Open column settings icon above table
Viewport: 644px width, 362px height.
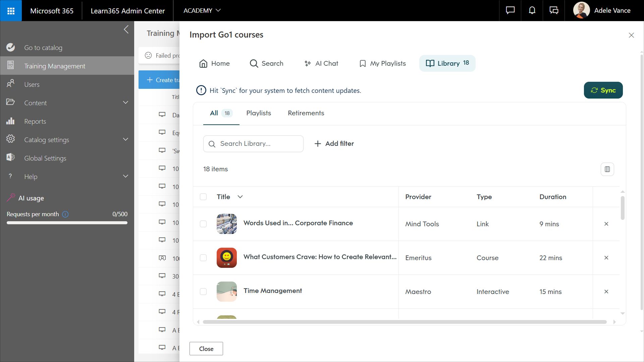tap(607, 169)
